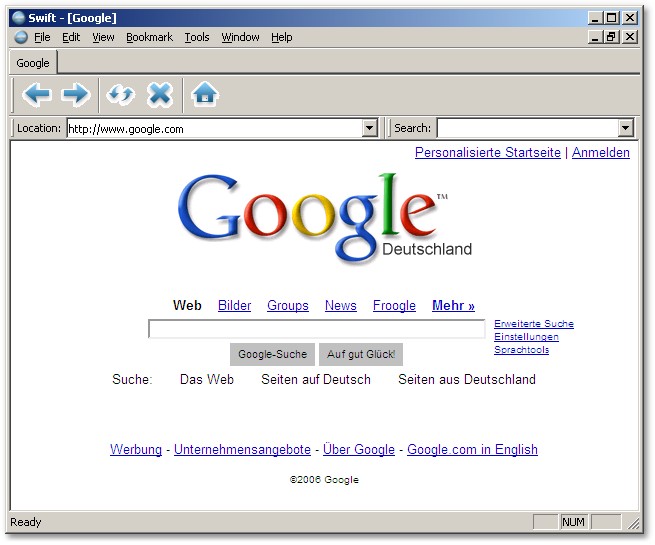655x545 pixels.
Task: Click the Back arrow toolbar icon
Action: (37, 95)
